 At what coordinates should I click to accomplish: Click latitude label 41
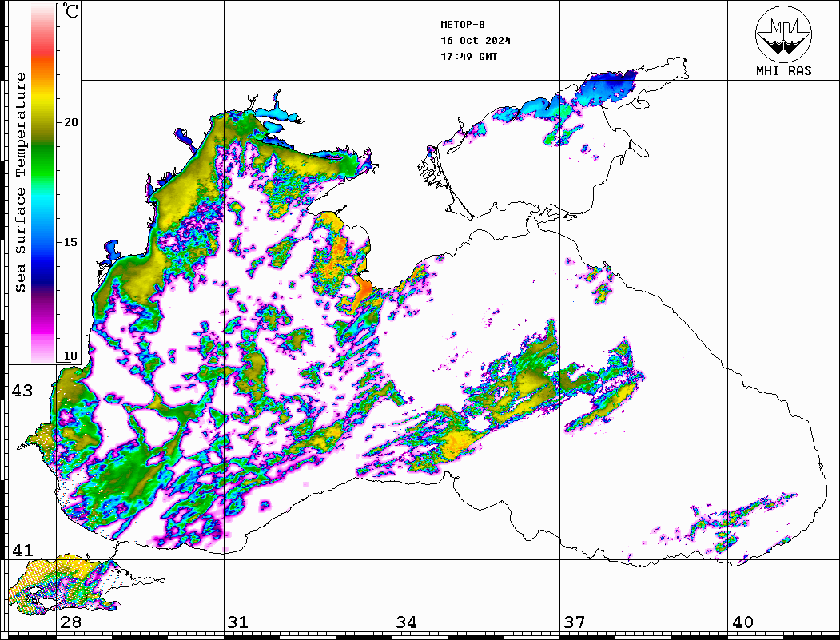22,550
